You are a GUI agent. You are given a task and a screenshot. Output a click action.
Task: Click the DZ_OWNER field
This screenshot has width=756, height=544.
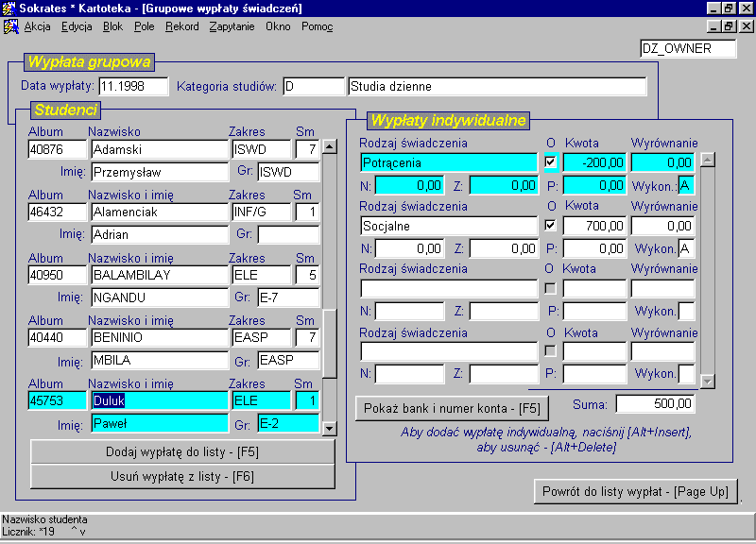(x=688, y=48)
